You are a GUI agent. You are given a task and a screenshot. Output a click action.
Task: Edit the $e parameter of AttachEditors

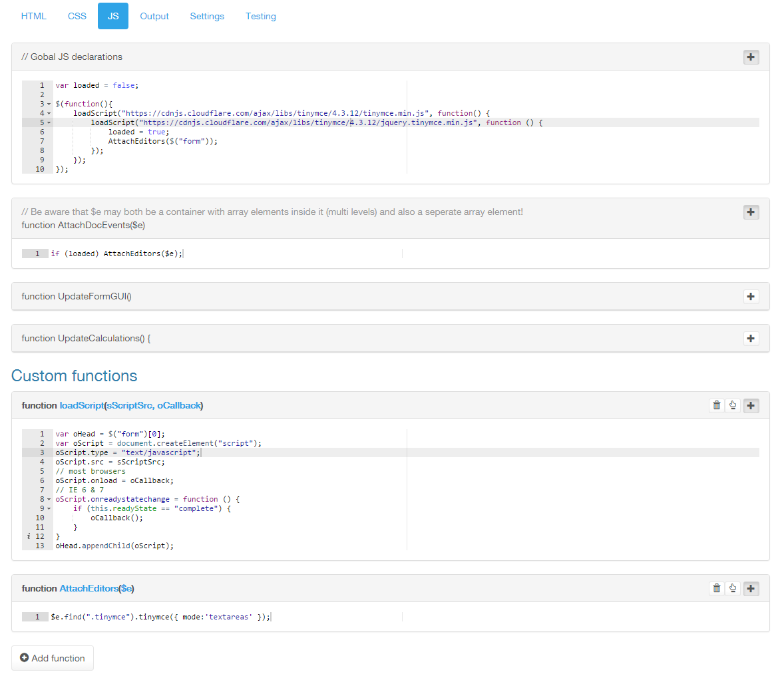pyautogui.click(x=126, y=588)
